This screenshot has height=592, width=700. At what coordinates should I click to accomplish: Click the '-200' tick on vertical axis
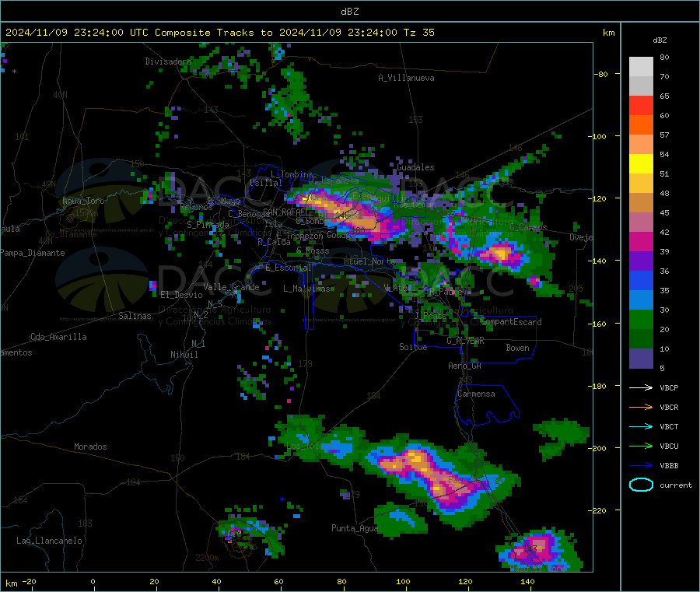click(597, 448)
